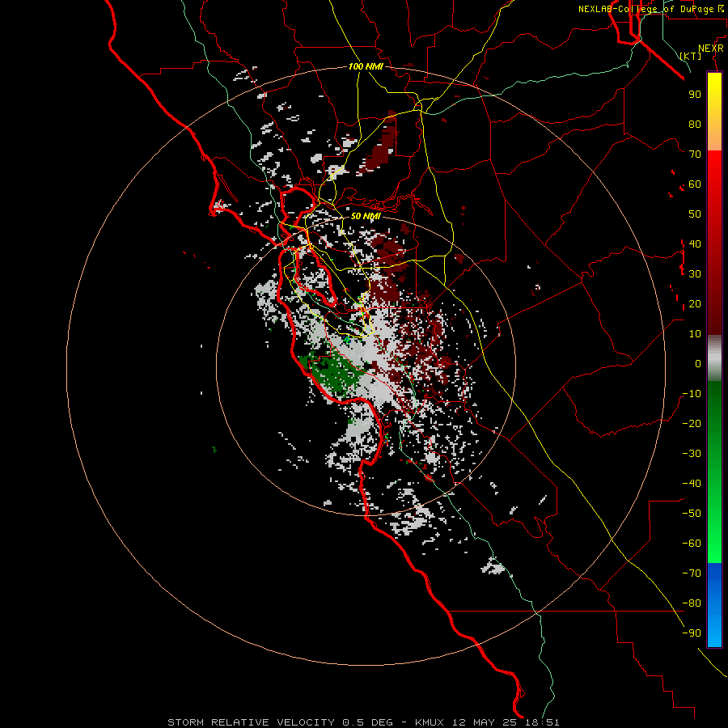Viewport: 728px width, 728px height.
Task: Click the KT units label above the scale
Action: pyautogui.click(x=691, y=56)
